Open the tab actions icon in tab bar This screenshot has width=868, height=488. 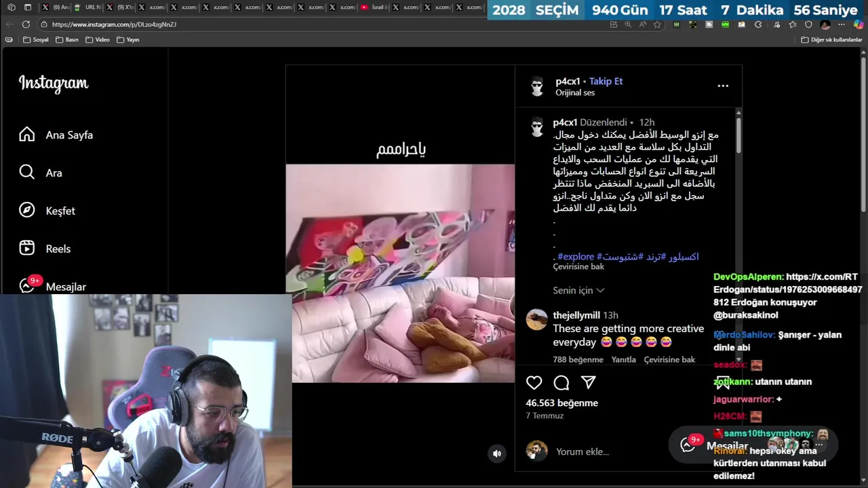(x=27, y=7)
